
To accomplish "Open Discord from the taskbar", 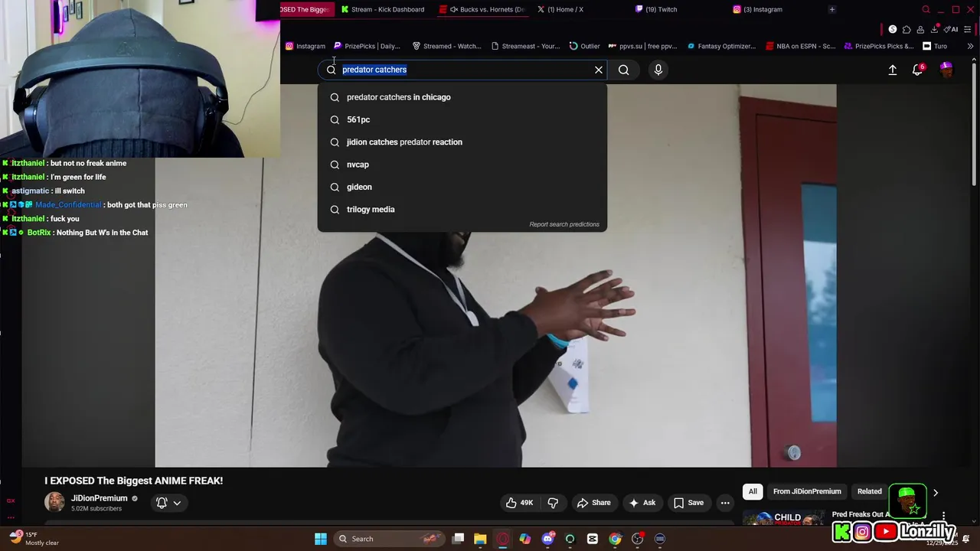I will point(547,539).
